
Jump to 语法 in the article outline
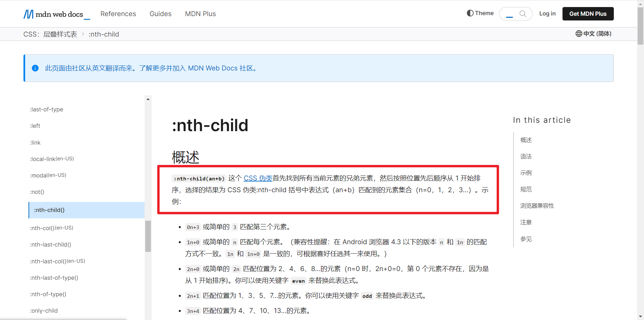pos(526,156)
